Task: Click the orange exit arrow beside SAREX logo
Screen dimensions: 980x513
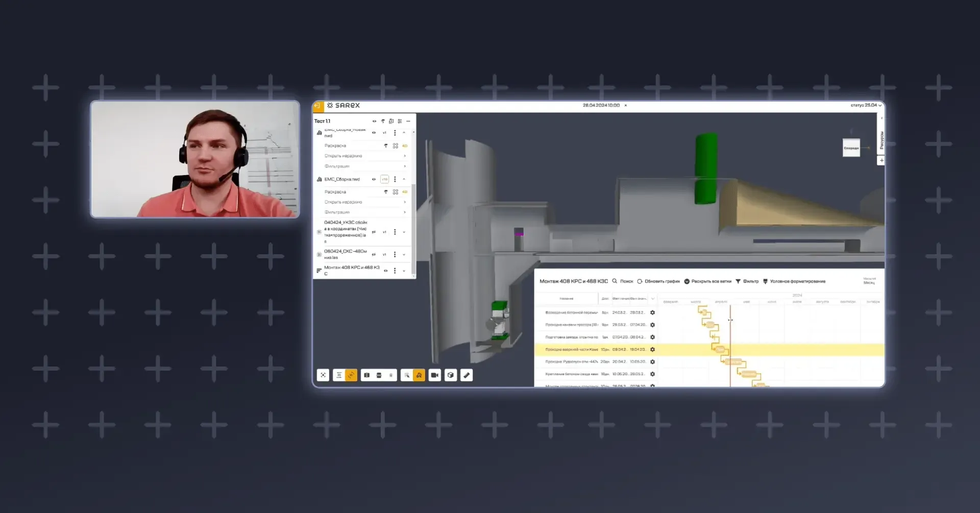Action: tap(317, 106)
